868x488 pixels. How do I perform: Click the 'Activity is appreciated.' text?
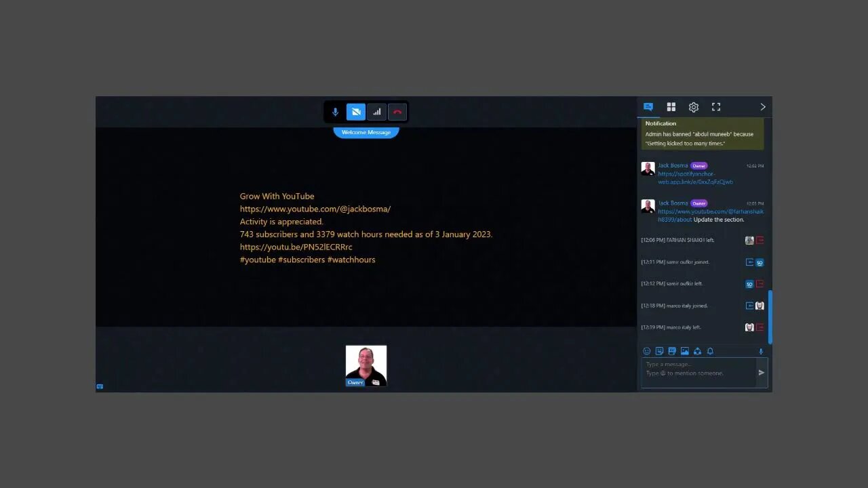click(281, 222)
